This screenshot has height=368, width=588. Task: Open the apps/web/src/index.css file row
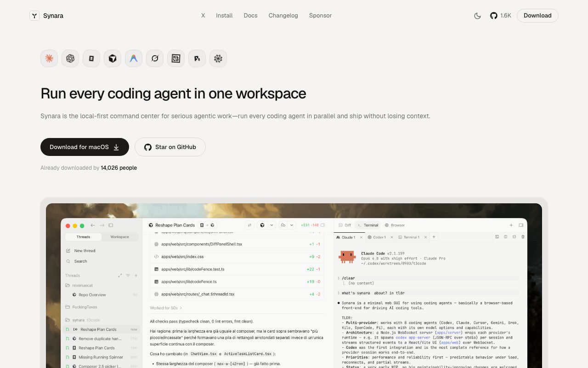[x=237, y=257]
